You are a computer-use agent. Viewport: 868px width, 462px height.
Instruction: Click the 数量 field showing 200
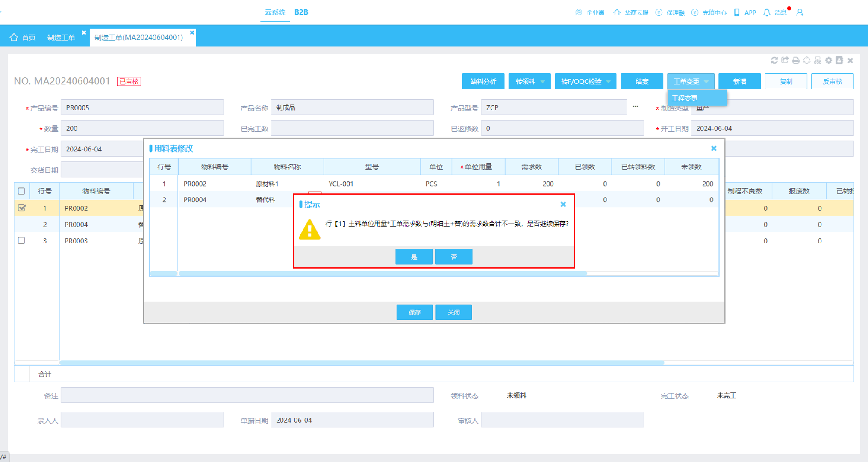point(142,128)
